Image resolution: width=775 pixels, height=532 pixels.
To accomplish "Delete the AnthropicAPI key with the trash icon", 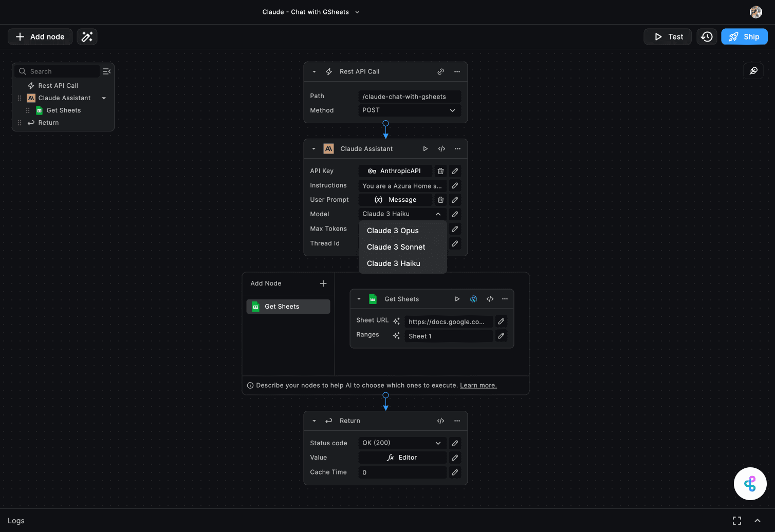I will tap(440, 170).
